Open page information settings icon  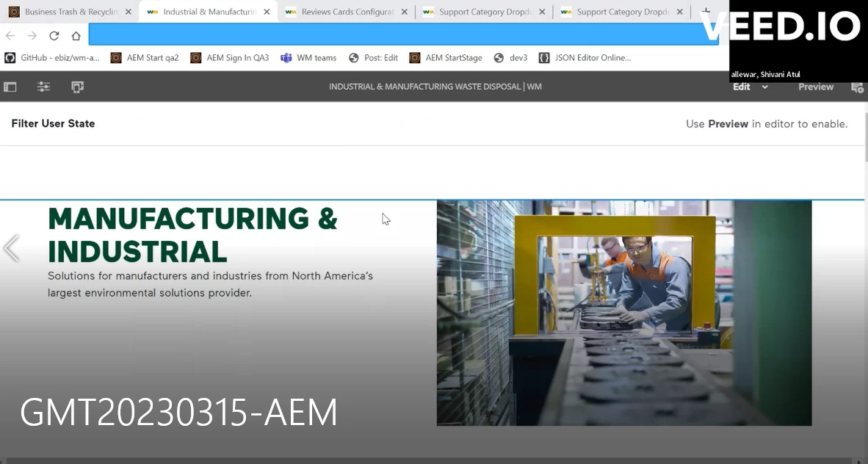(x=44, y=87)
